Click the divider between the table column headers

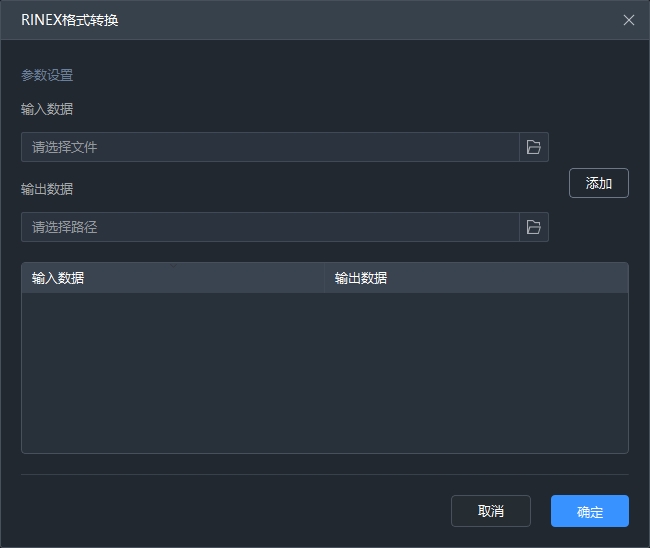click(324, 278)
